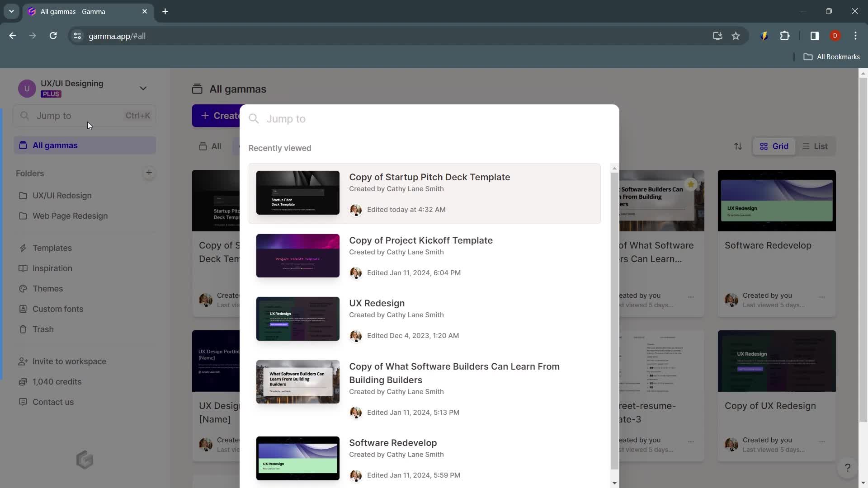Click the sort order arrows icon
The image size is (868, 488).
[x=738, y=146]
